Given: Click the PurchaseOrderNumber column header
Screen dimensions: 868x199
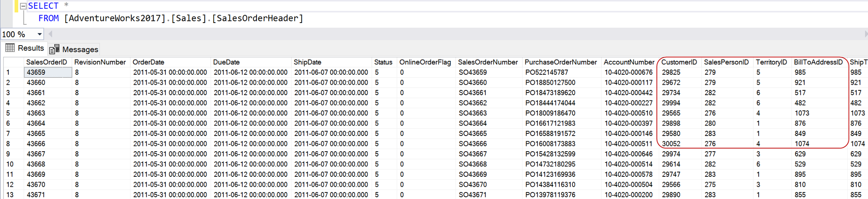Looking at the screenshot, I should (x=561, y=62).
